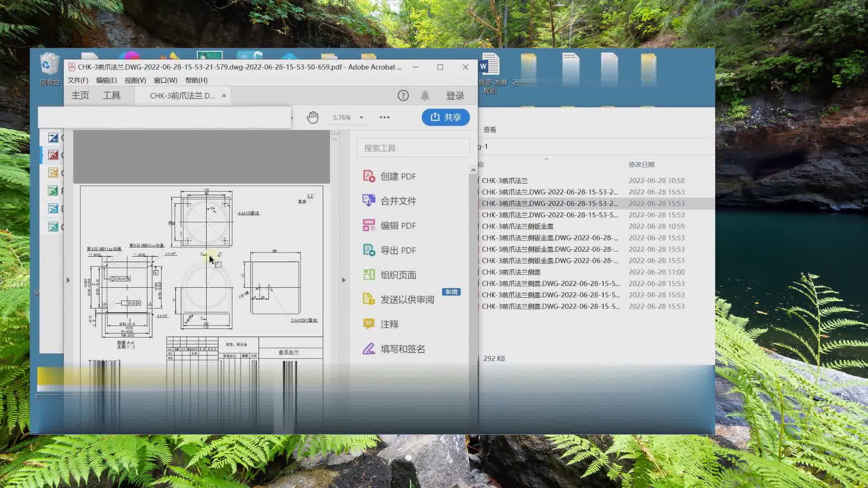Image resolution: width=868 pixels, height=488 pixels.
Task: Select file CHK-3前爪法兰侧钣金盖 dated 10:59
Action: (x=518, y=226)
